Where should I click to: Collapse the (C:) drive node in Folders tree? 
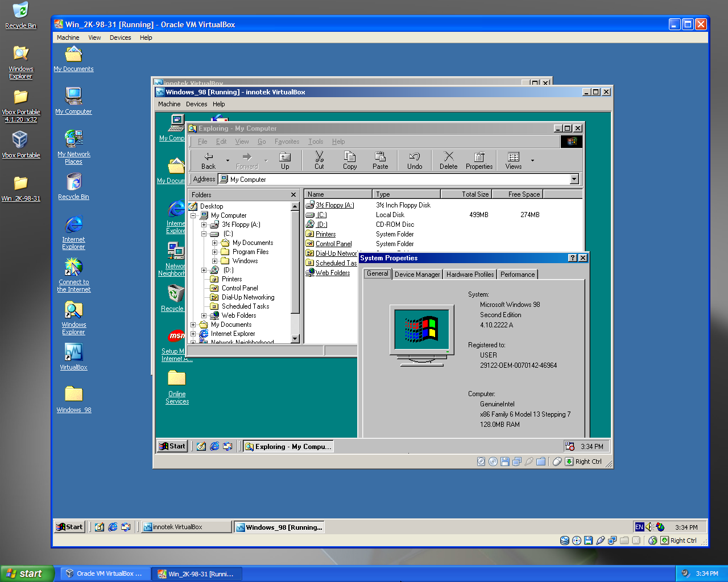[x=204, y=234]
